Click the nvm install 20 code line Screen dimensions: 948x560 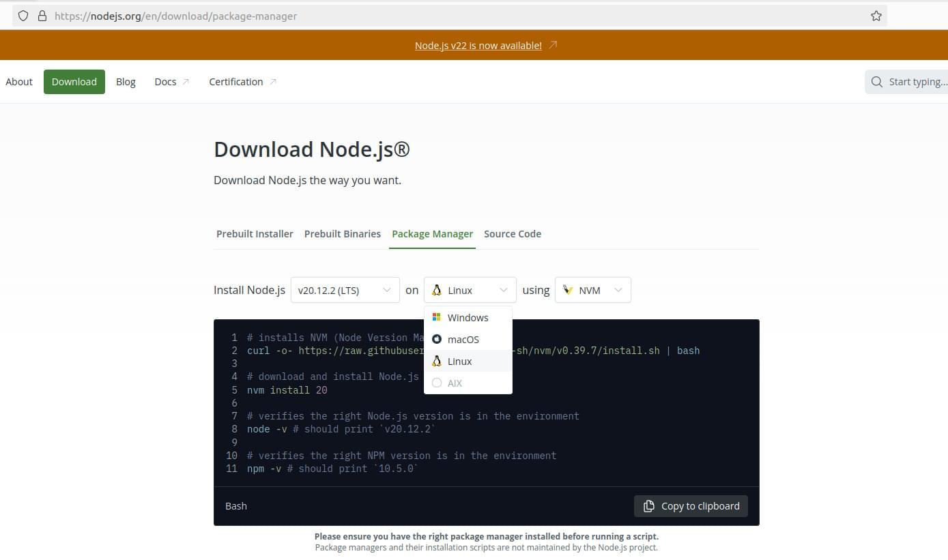287,390
